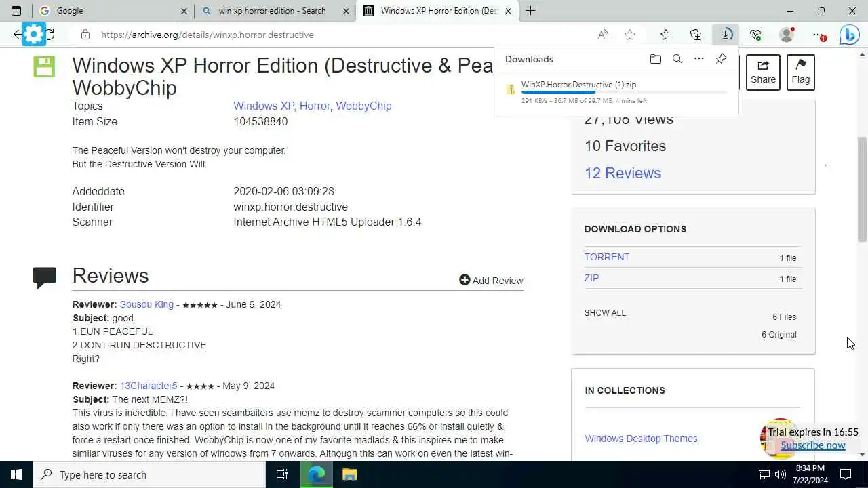
Task: Download the TORRENT option
Action: click(607, 257)
